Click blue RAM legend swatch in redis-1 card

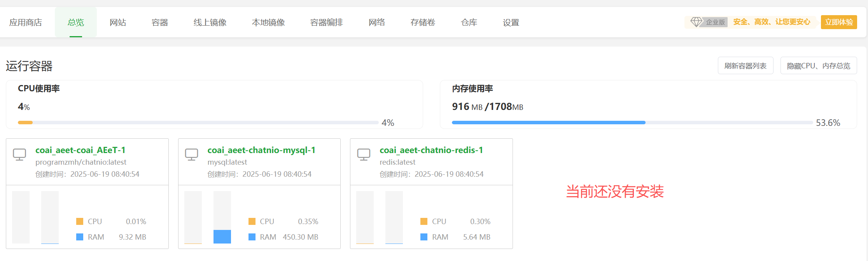[x=424, y=237]
